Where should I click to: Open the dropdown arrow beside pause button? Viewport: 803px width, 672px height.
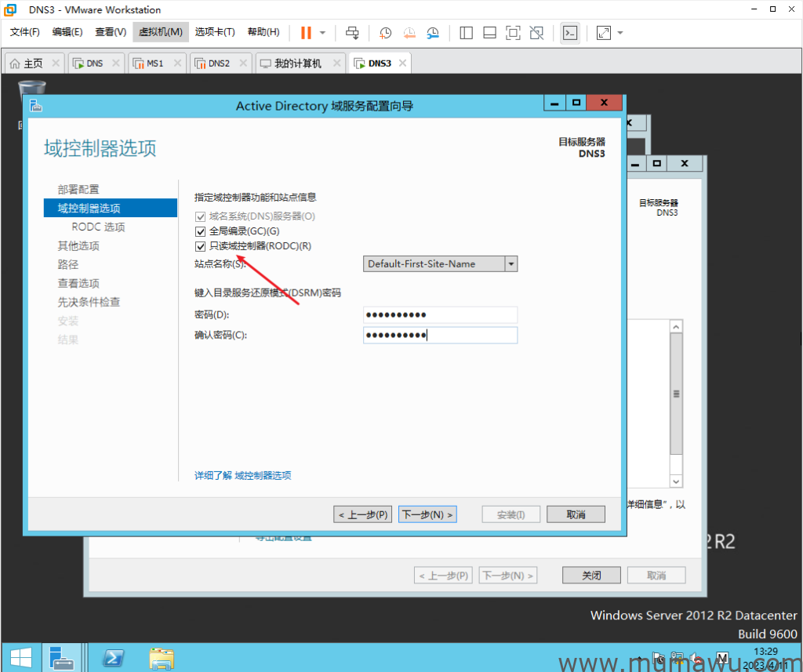[x=322, y=33]
